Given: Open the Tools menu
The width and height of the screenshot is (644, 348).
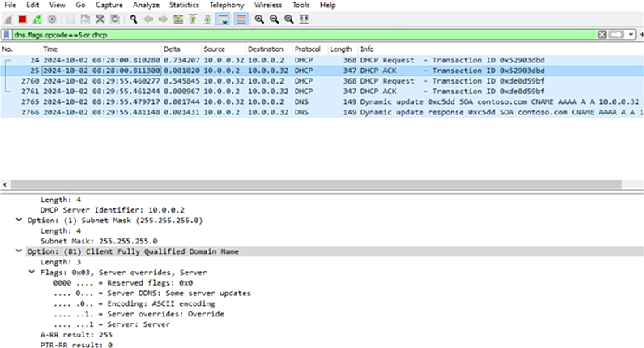Looking at the screenshot, I should coord(301,5).
